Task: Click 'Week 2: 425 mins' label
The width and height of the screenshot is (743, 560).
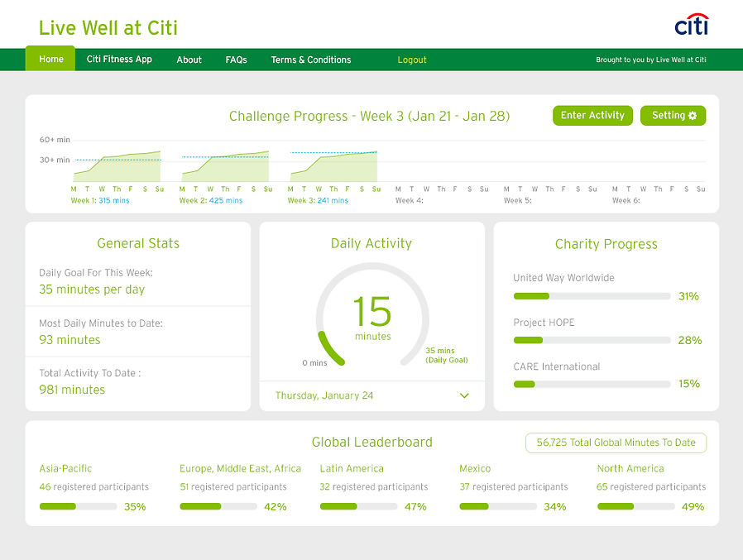Action: [x=211, y=200]
